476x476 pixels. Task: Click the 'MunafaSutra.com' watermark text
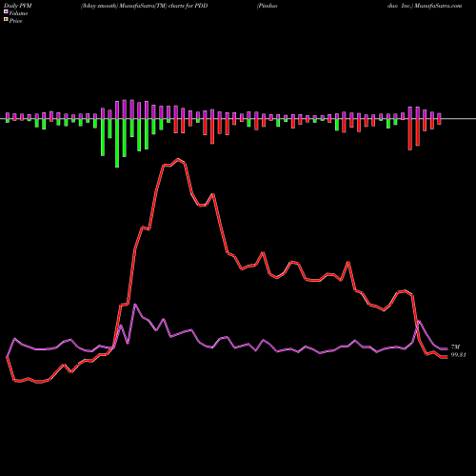point(438,6)
